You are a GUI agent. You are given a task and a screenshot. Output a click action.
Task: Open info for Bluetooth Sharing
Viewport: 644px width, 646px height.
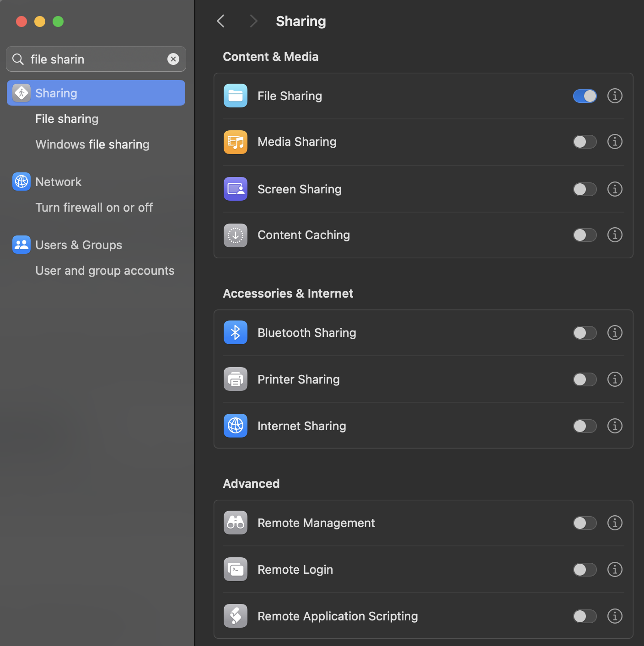[x=615, y=333]
